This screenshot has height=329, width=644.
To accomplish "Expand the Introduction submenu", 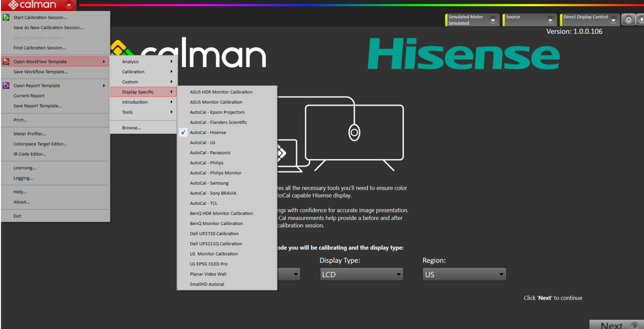I will click(x=143, y=102).
